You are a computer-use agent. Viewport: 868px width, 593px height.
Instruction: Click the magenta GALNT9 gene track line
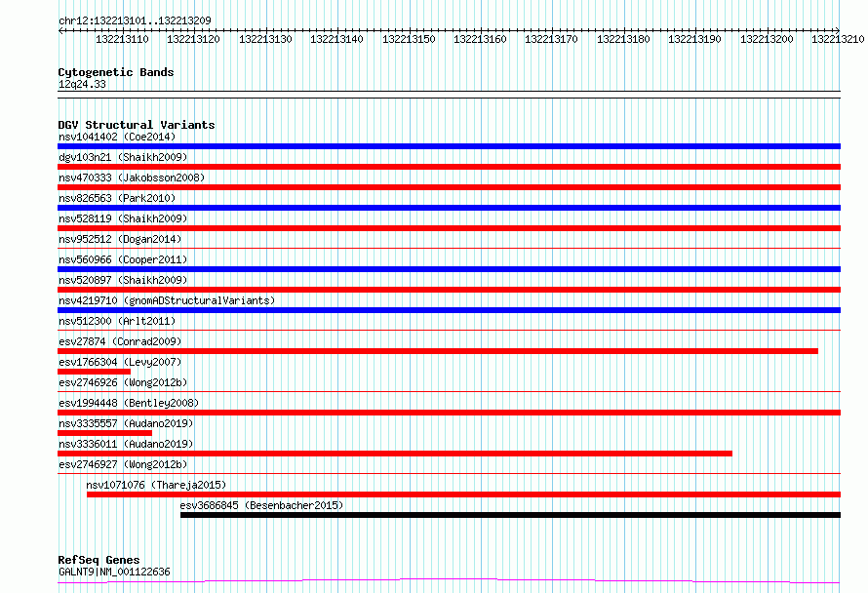click(449, 581)
